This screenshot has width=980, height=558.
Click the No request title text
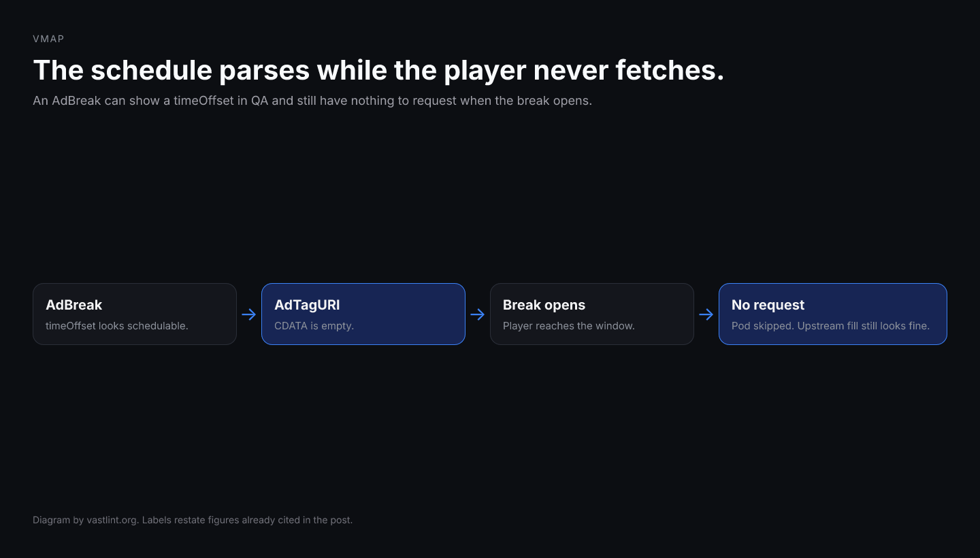pos(768,305)
